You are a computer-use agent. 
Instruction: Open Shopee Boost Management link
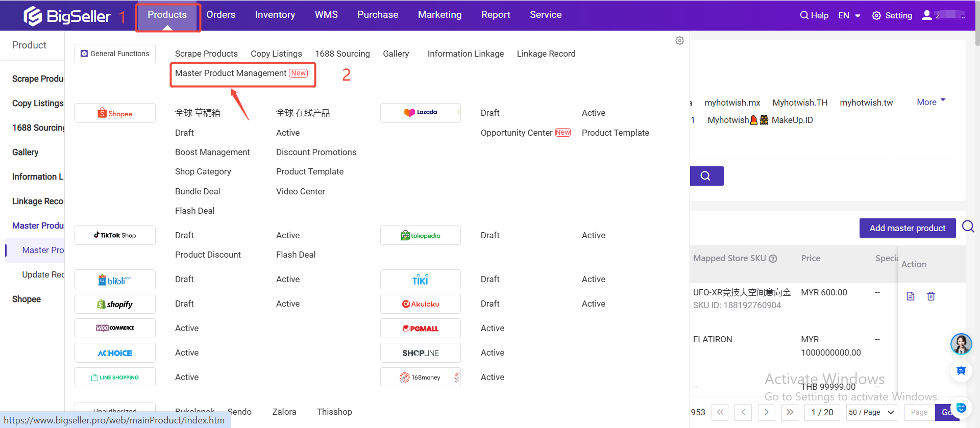point(212,152)
